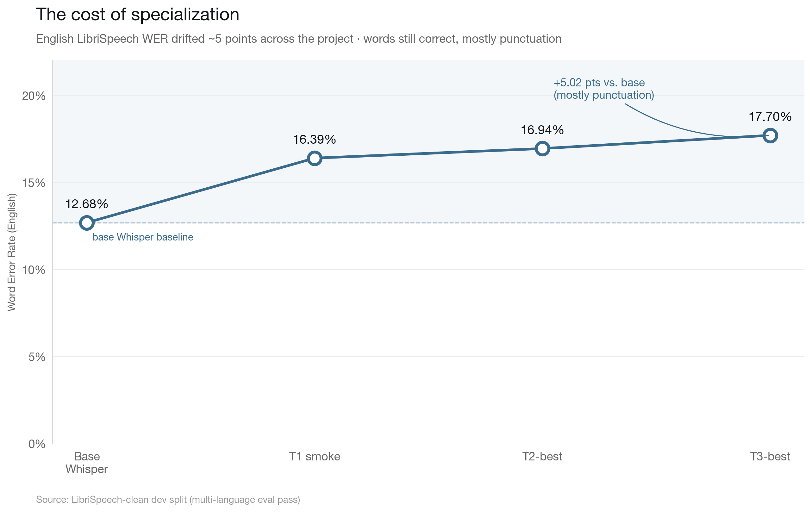
Task: Click the 12.68% value label
Action: click(x=86, y=204)
